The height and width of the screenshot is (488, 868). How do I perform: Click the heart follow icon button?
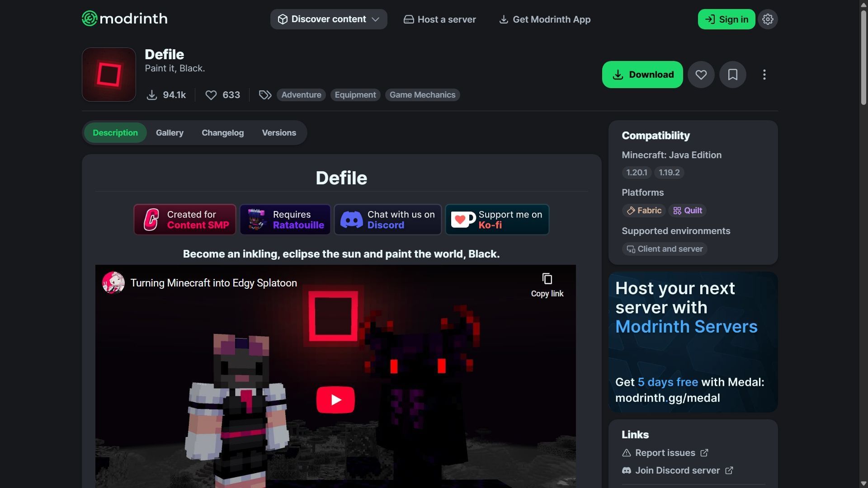[x=701, y=75]
